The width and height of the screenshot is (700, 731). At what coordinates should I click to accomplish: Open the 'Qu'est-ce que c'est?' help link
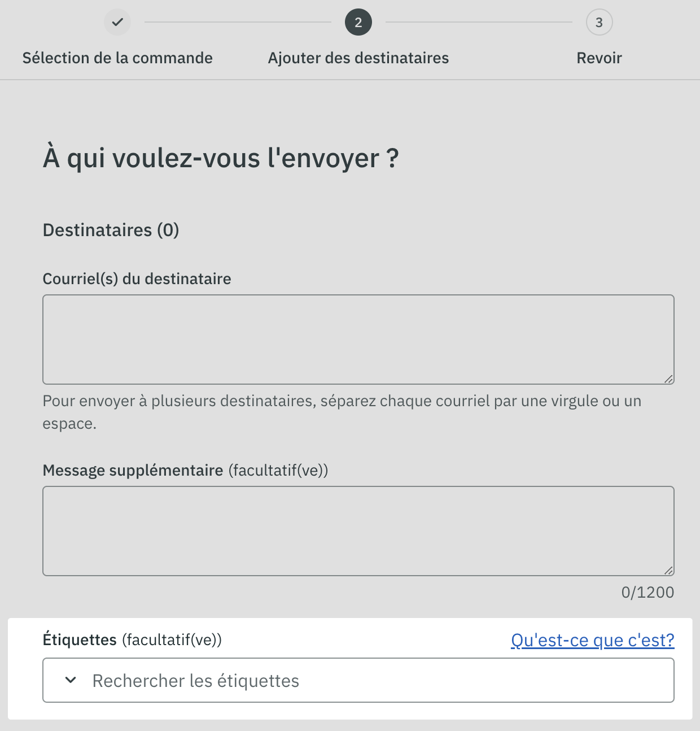[x=592, y=640]
